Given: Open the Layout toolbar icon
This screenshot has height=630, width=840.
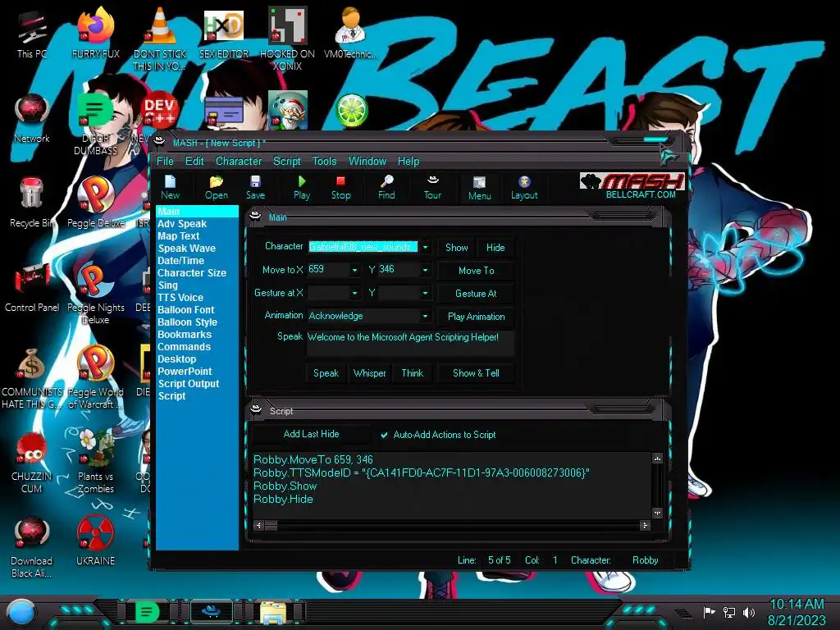Looking at the screenshot, I should coord(524,188).
